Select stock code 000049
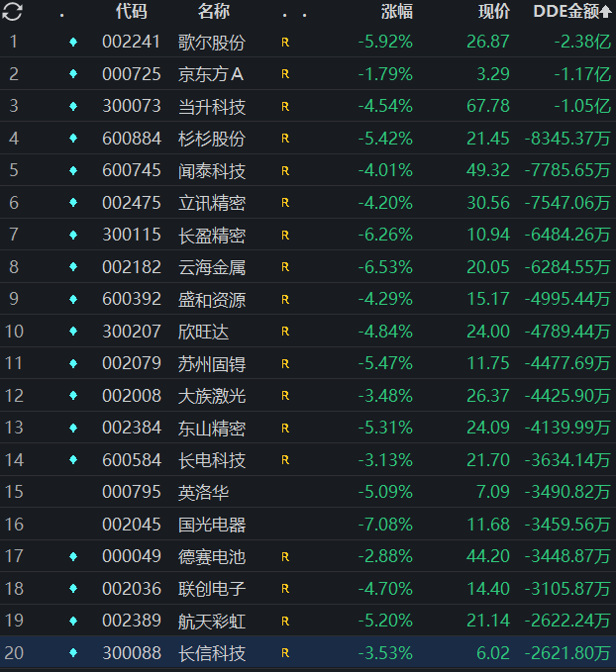This screenshot has width=616, height=672. coord(132,556)
